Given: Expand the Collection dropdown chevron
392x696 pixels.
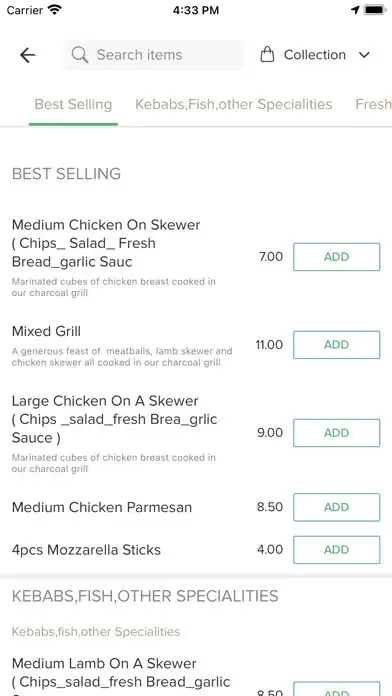Looking at the screenshot, I should [364, 55].
